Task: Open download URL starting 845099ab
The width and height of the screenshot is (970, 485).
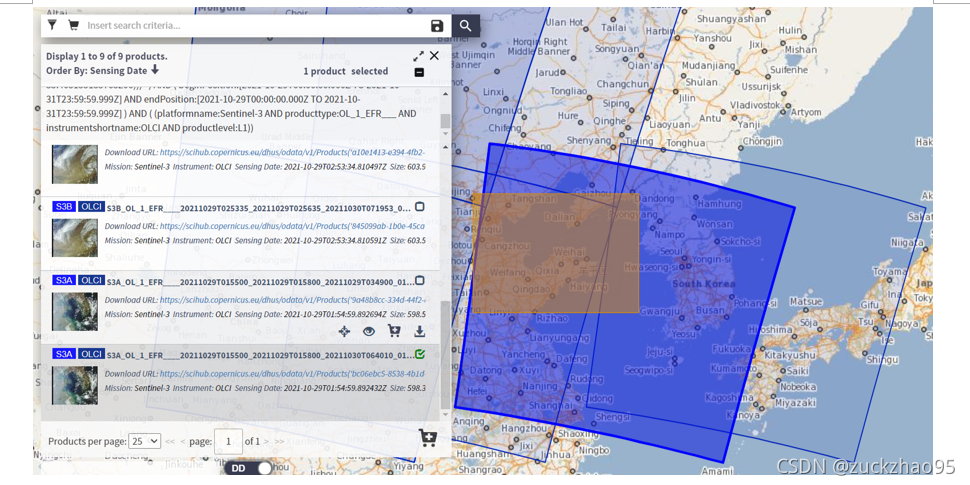Action: (x=293, y=226)
